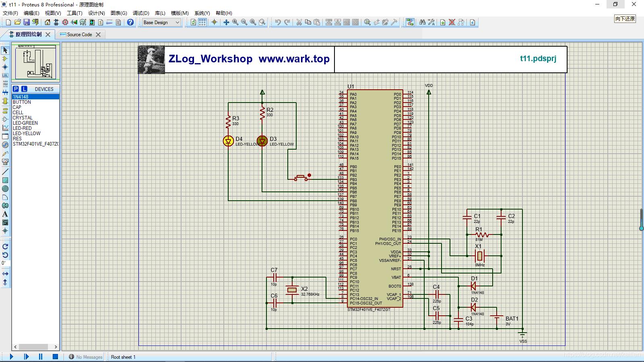Click the X-Mirror horizontal flip icon

coord(5,274)
